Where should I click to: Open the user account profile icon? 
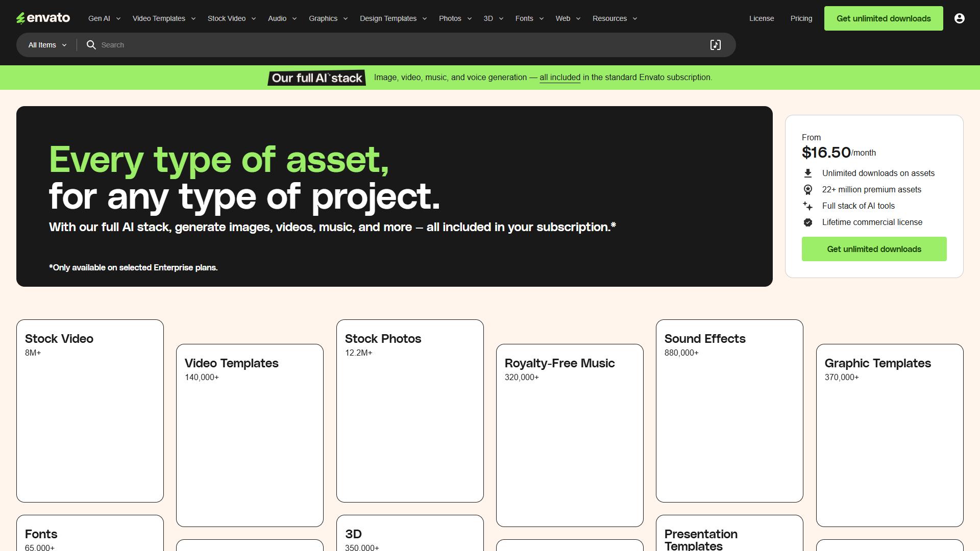pos(960,18)
